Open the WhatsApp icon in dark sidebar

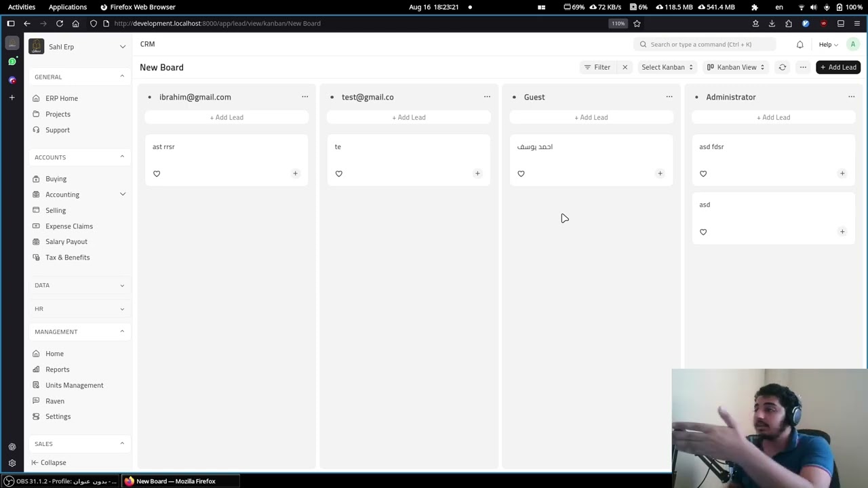pos(12,61)
